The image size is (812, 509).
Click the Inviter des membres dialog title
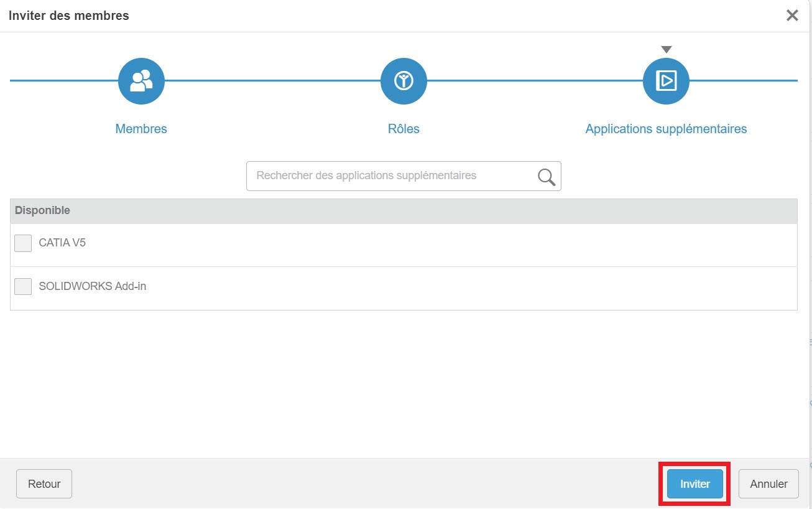[x=69, y=16]
